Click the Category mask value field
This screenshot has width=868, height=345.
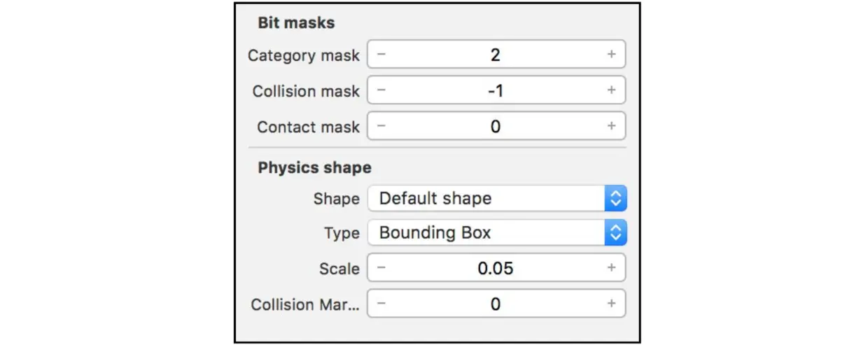(496, 55)
